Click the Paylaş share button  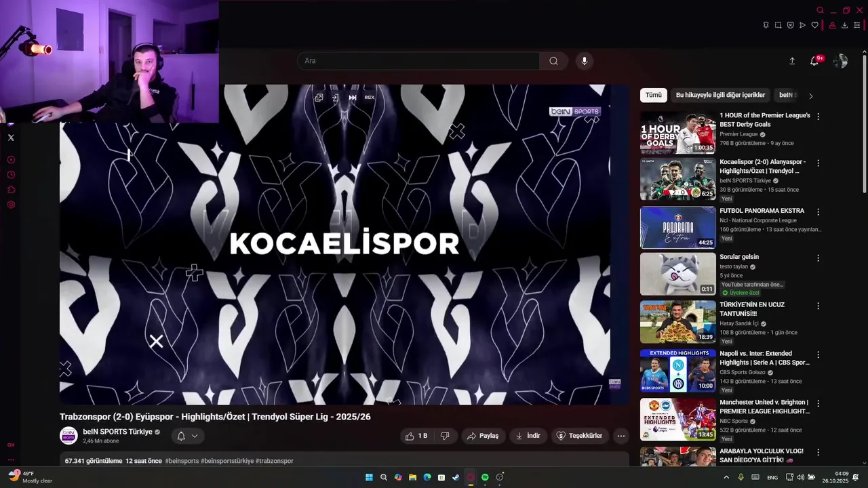[x=482, y=436]
